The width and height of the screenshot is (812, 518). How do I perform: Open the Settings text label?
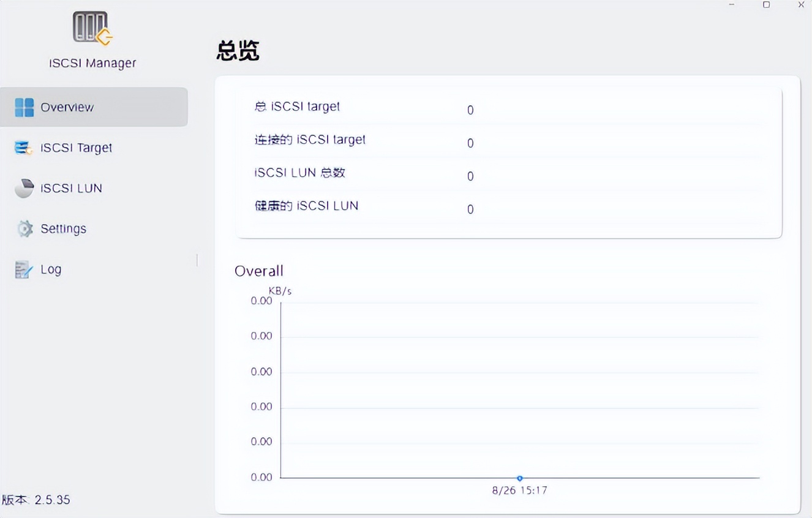(x=64, y=229)
